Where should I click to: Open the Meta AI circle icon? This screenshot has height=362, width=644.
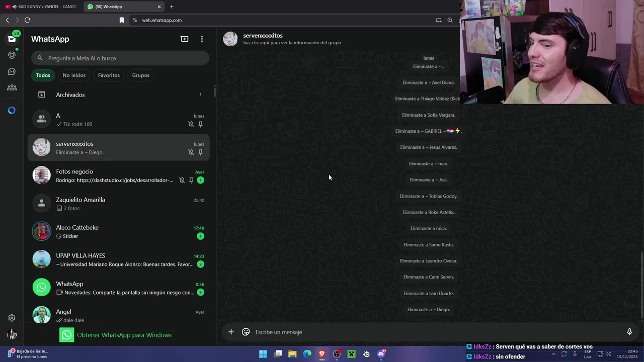(x=12, y=110)
